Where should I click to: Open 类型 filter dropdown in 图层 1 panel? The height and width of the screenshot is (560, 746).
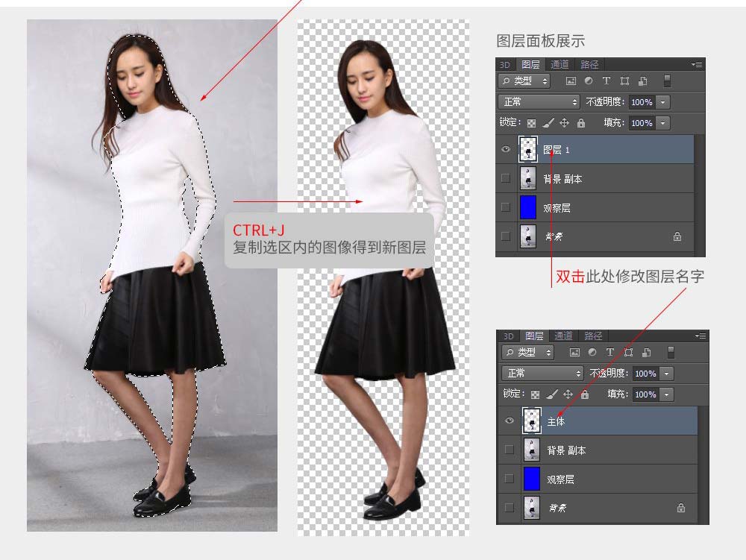point(524,81)
